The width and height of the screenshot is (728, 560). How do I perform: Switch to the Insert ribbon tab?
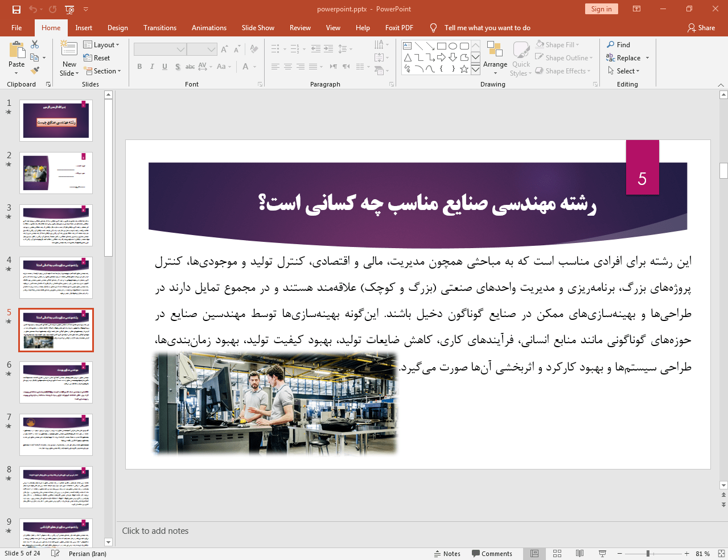(83, 27)
